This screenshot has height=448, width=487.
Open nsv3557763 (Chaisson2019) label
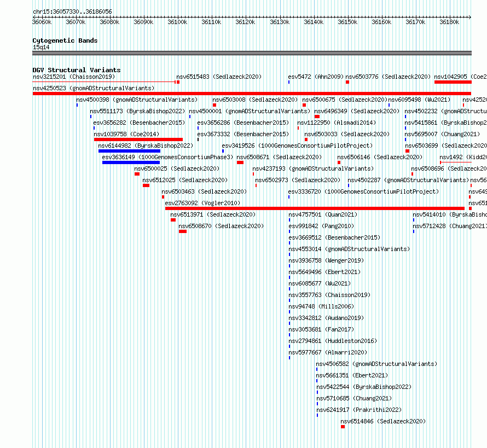pyautogui.click(x=329, y=295)
